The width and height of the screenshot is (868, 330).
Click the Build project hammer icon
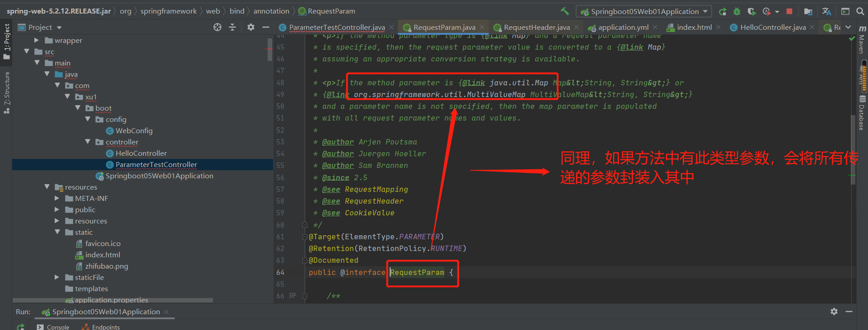565,11
